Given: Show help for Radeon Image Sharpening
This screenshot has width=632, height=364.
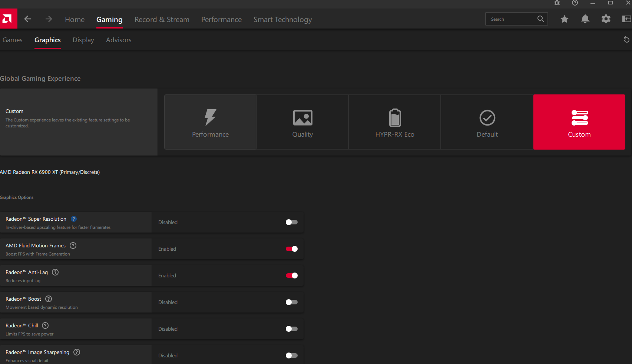Looking at the screenshot, I should coord(77,352).
